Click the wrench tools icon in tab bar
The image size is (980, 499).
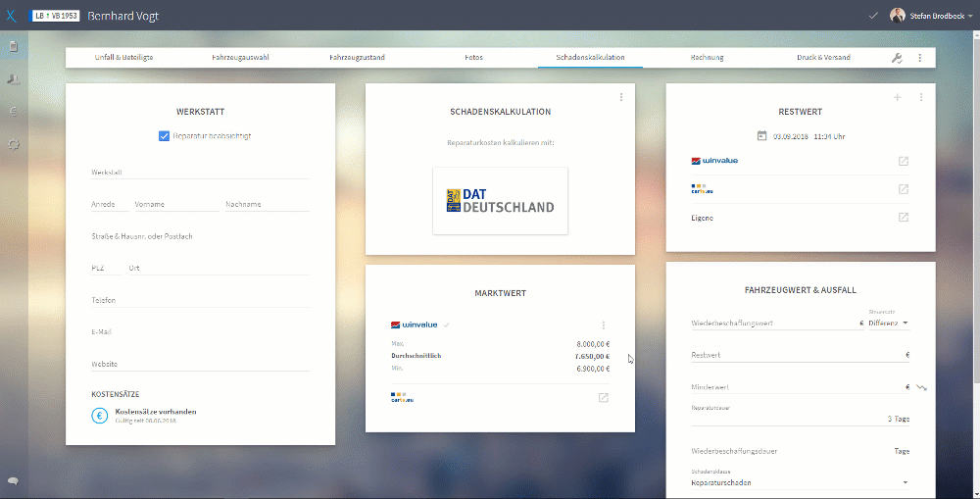pyautogui.click(x=897, y=58)
